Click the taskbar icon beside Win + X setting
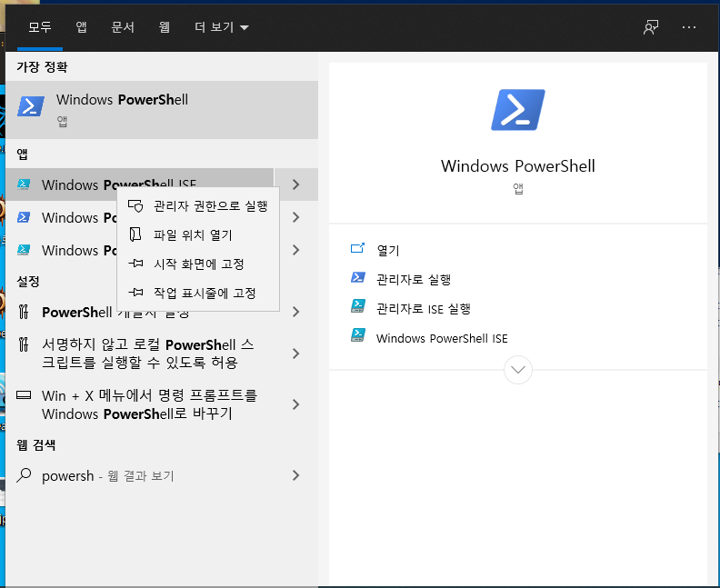 (x=24, y=394)
